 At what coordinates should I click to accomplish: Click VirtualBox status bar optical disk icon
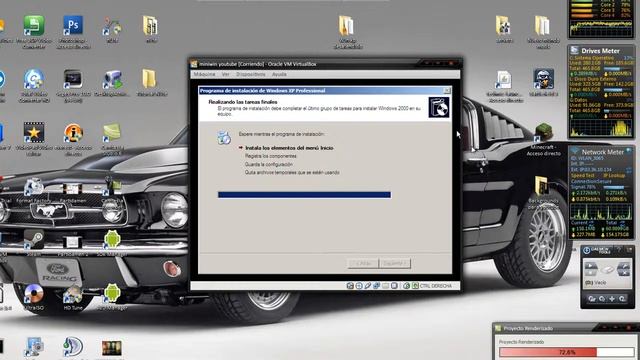tap(359, 286)
